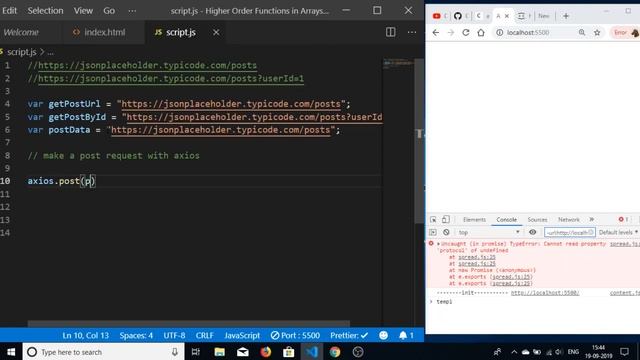Clear the console
Screen dimensions: 640x360
(446, 232)
